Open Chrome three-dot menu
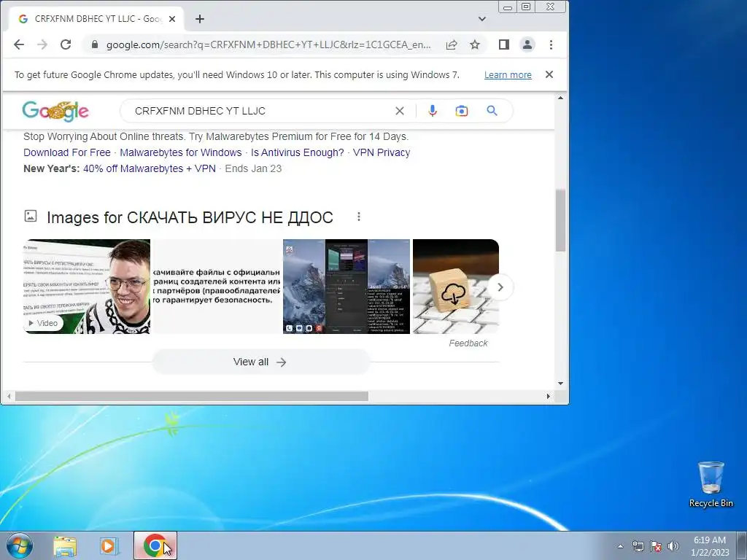 coord(551,44)
